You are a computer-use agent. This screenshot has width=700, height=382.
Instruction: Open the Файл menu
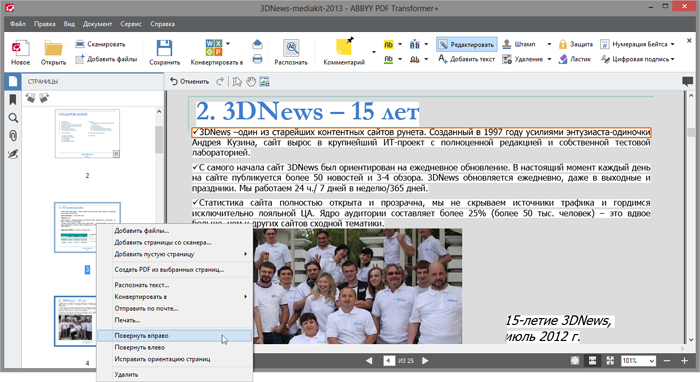(18, 24)
